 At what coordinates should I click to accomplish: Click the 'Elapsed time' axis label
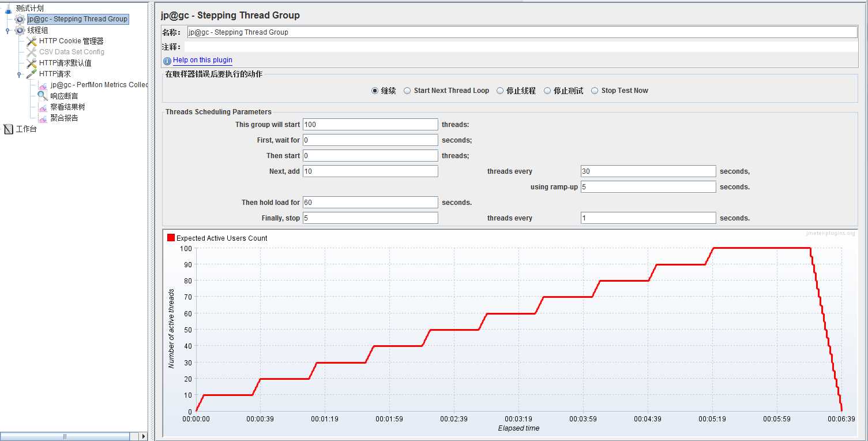coord(518,428)
